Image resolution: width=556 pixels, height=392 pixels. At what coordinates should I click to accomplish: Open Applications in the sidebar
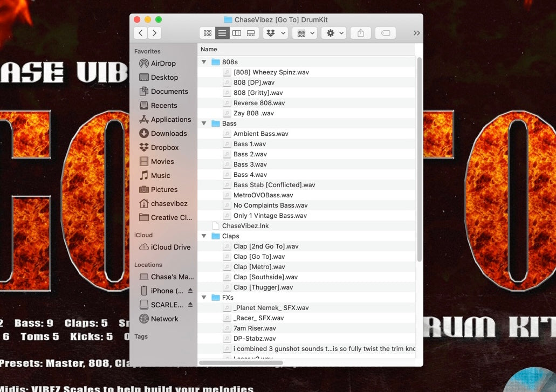[165, 120]
